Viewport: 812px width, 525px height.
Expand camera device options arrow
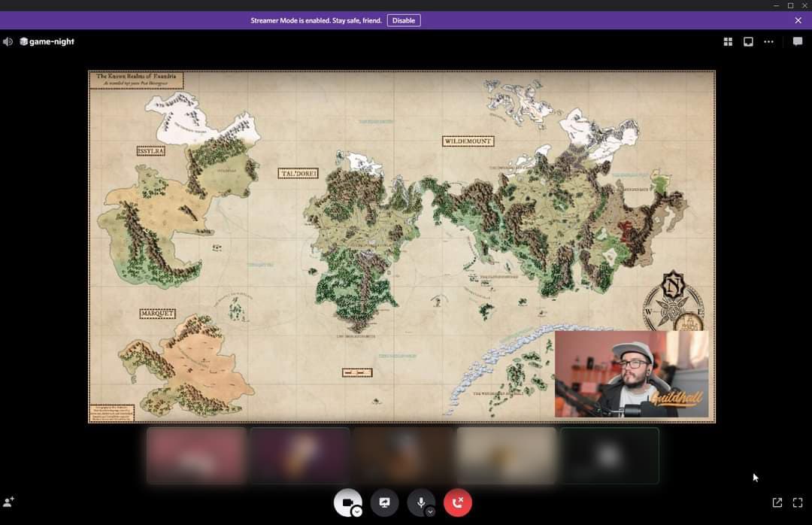tap(357, 512)
